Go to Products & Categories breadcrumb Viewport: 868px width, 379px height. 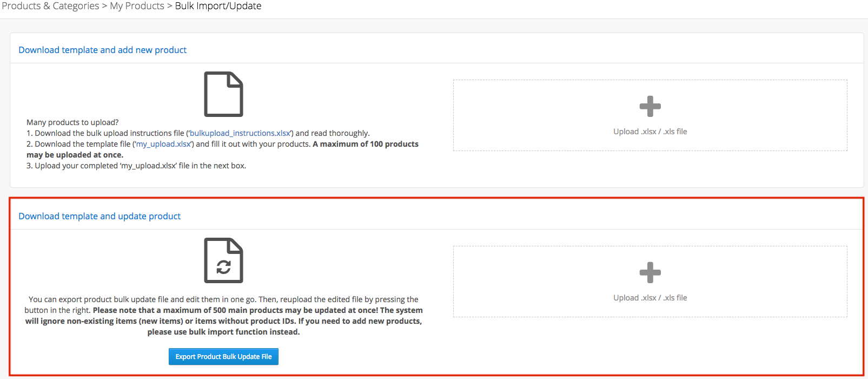pos(50,6)
